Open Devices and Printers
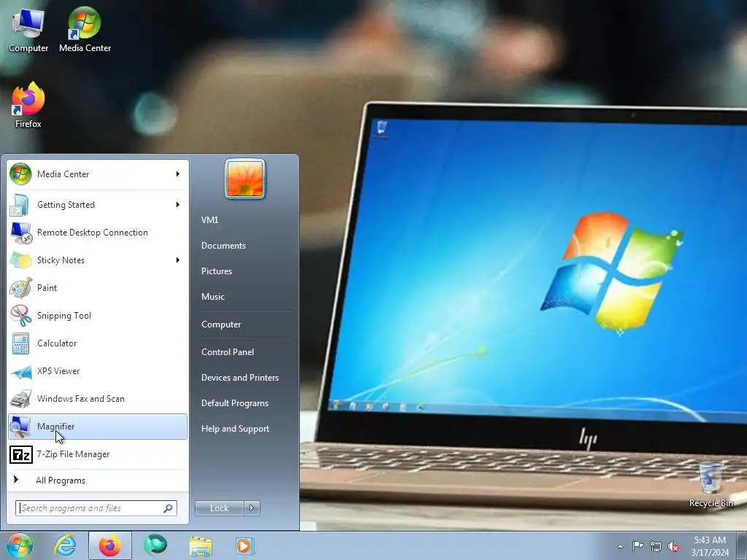This screenshot has width=747, height=560. coord(239,378)
